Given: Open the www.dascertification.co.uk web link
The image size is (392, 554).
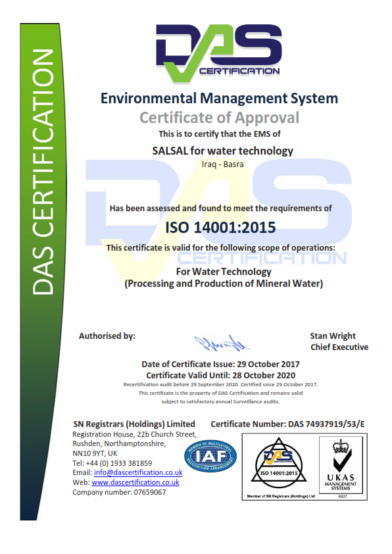Looking at the screenshot, I should [x=135, y=482].
